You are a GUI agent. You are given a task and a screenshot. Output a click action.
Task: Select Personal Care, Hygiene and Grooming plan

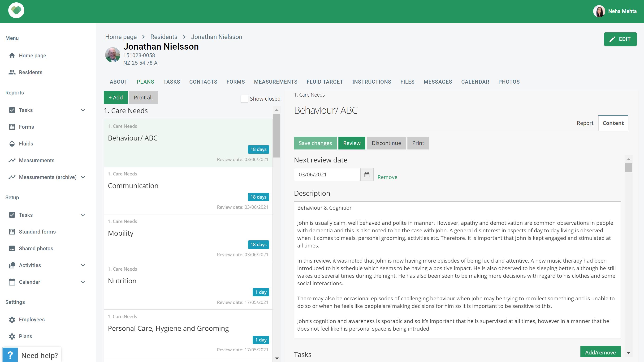(188, 333)
